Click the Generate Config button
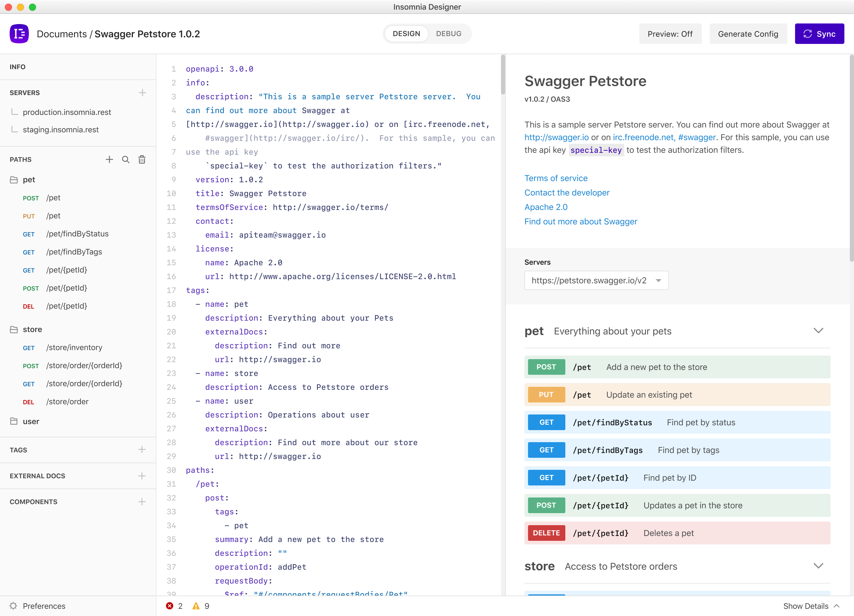Viewport: 854px width, 616px height. 748,34
